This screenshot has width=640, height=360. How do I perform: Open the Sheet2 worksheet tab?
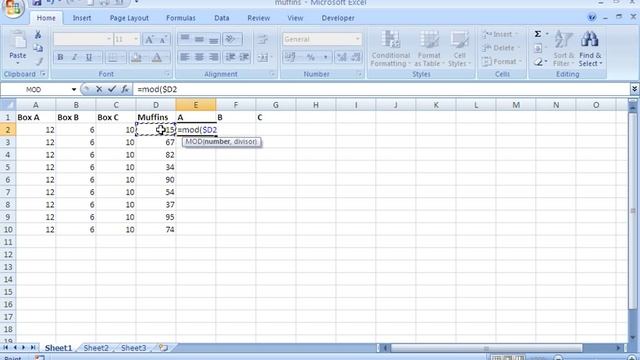[x=96, y=348]
